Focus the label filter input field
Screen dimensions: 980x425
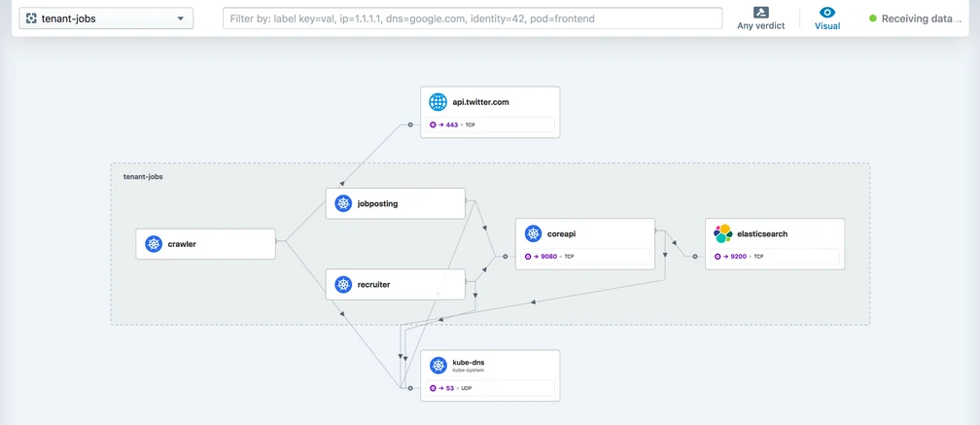472,18
